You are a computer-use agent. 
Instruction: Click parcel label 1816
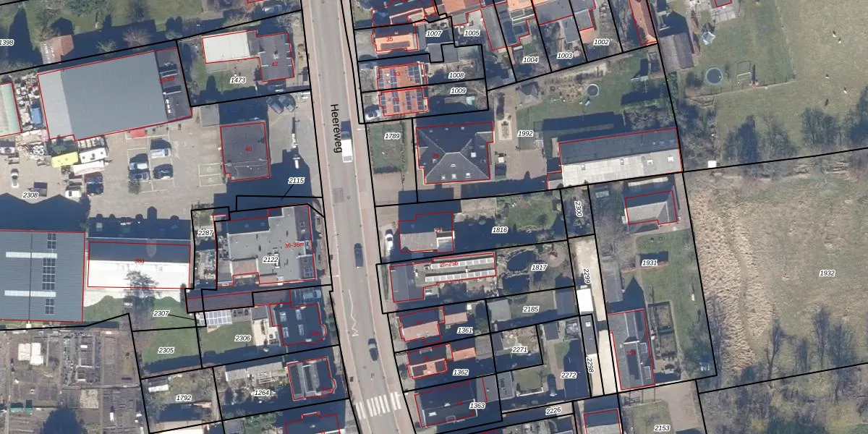point(499,230)
